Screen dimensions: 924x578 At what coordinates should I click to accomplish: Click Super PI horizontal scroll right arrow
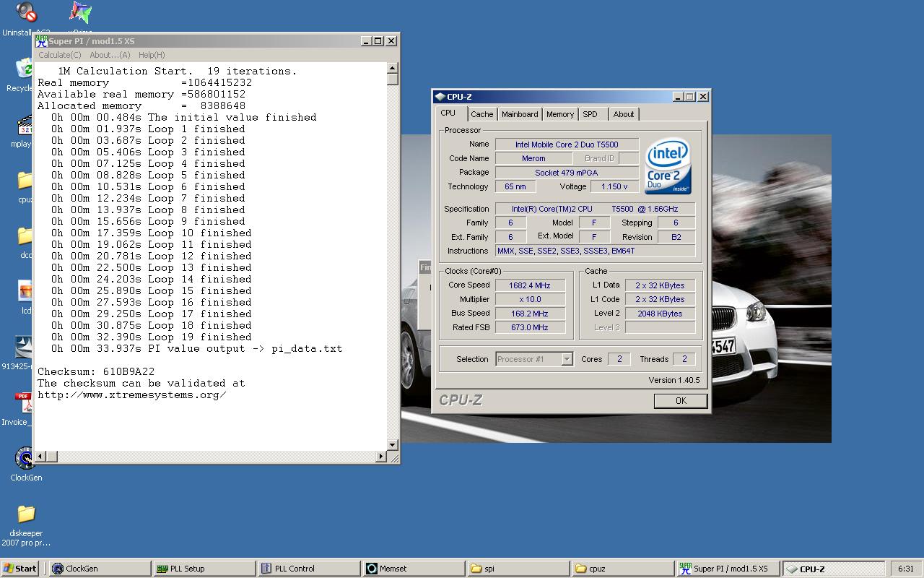tap(381, 456)
